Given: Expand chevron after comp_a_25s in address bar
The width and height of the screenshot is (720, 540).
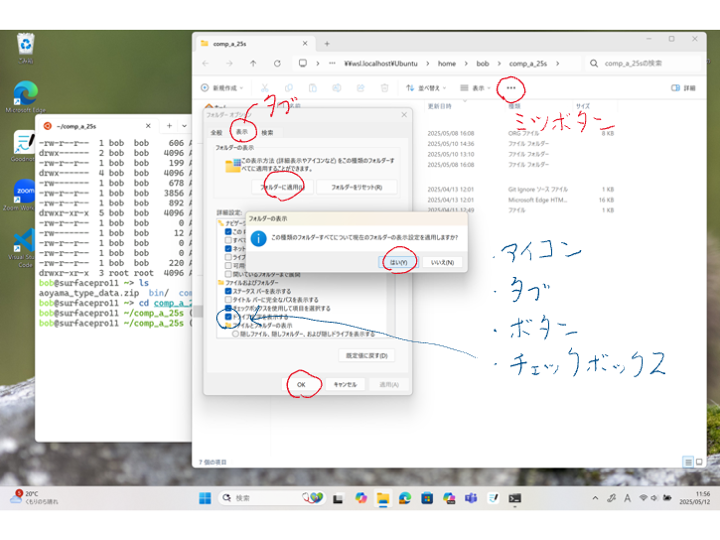Looking at the screenshot, I should (557, 63).
